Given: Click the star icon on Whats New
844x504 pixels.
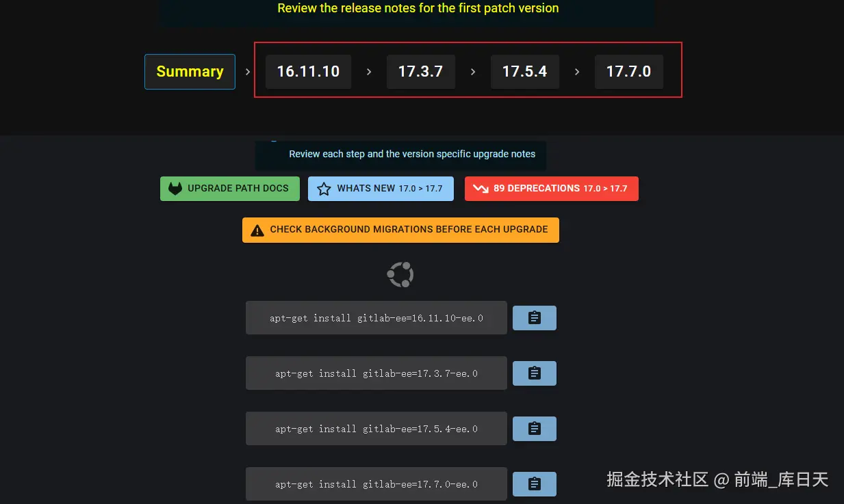Looking at the screenshot, I should tap(324, 189).
